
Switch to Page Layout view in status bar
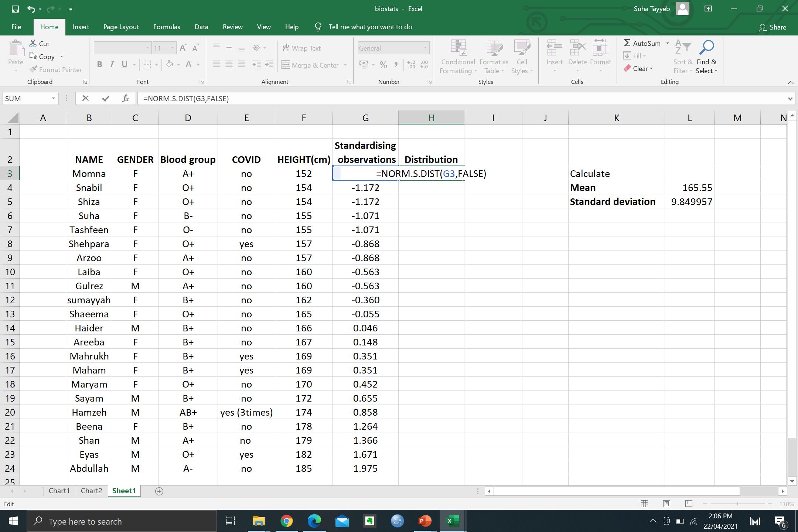[x=666, y=504]
